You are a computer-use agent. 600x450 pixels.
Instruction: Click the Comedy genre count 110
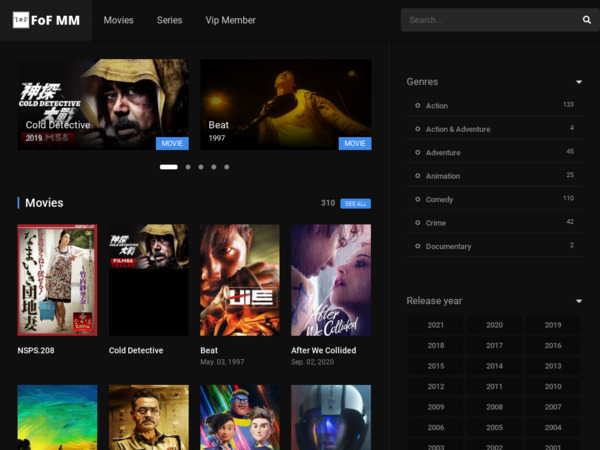(568, 198)
